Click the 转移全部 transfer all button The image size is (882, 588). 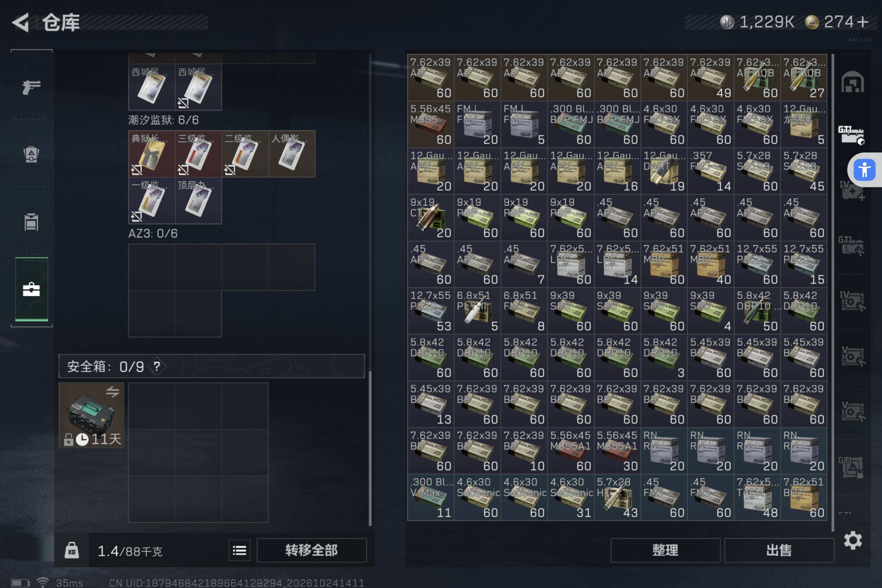click(x=312, y=550)
